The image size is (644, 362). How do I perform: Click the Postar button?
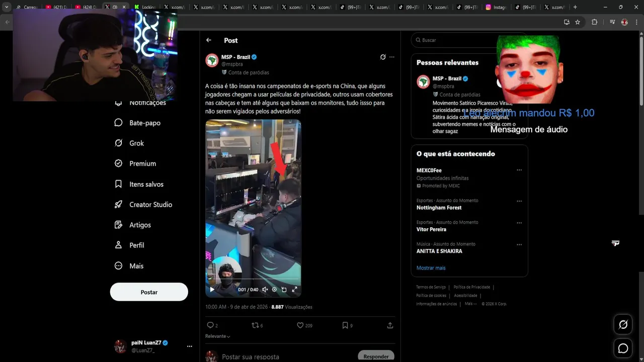click(149, 292)
